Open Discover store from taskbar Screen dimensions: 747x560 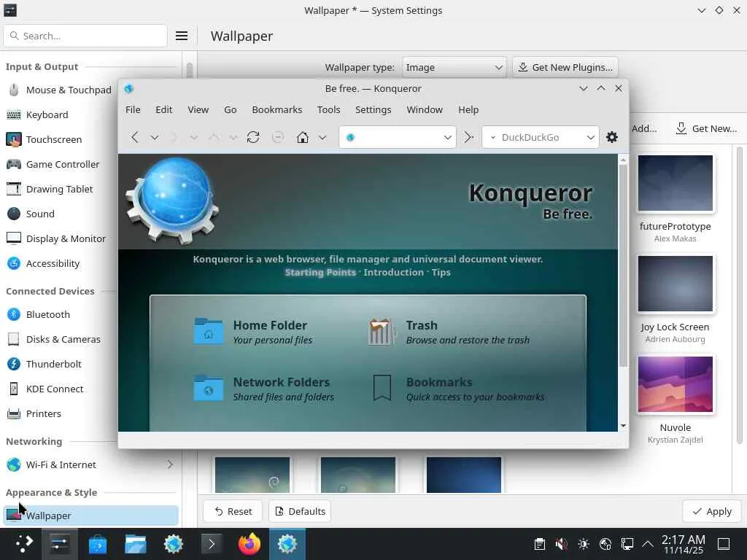[98, 544]
